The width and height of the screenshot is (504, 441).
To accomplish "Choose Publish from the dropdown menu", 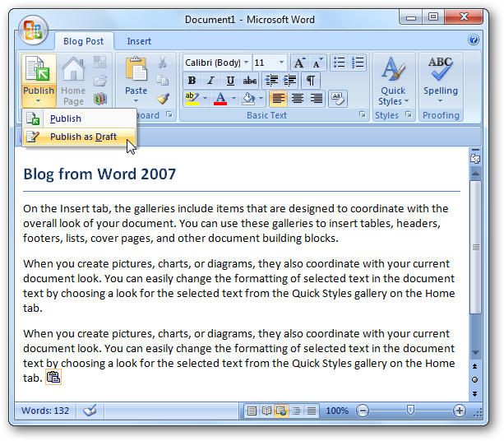I will [x=79, y=118].
